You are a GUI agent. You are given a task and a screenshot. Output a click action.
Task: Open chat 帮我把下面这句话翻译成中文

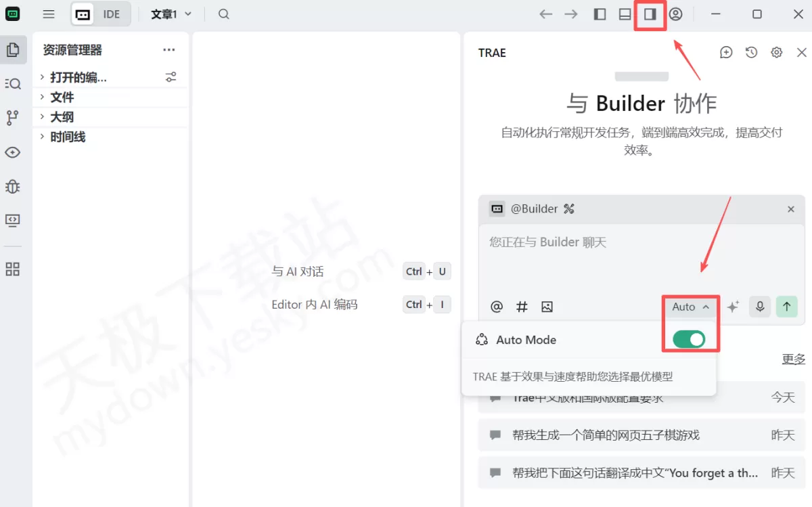coord(641,472)
